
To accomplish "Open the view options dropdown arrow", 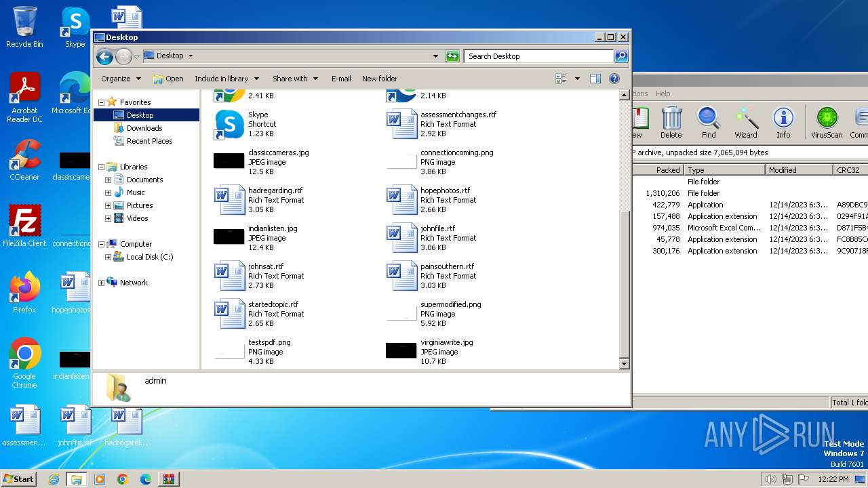I will 577,79.
